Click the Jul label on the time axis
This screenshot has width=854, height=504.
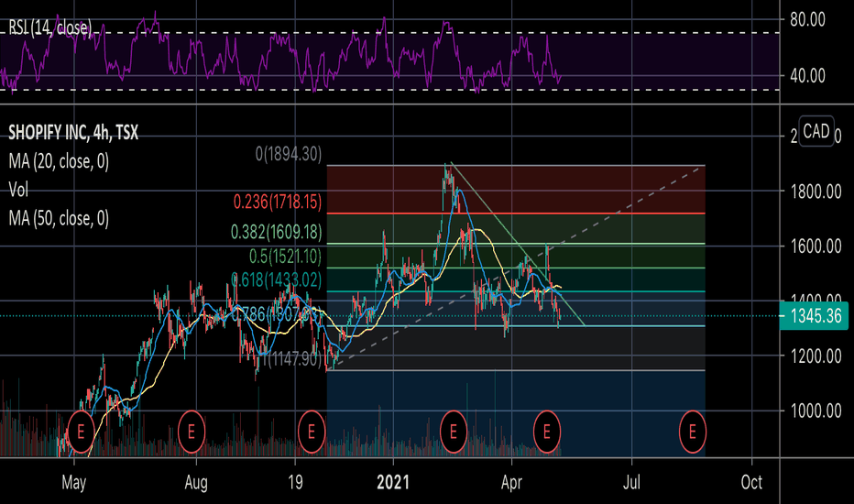click(631, 483)
